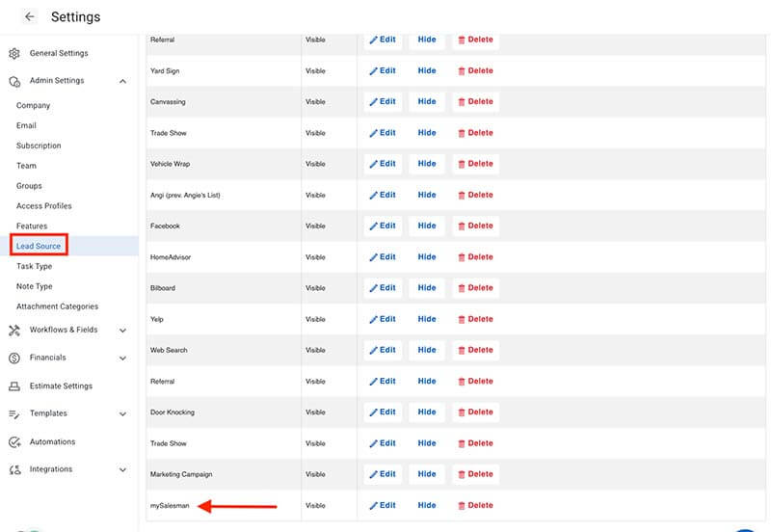The width and height of the screenshot is (771, 532).
Task: Click the Financials dollar icon
Action: [x=14, y=358]
